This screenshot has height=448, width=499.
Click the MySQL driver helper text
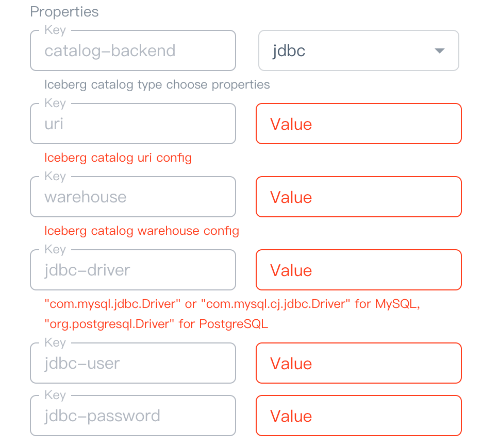point(232,304)
